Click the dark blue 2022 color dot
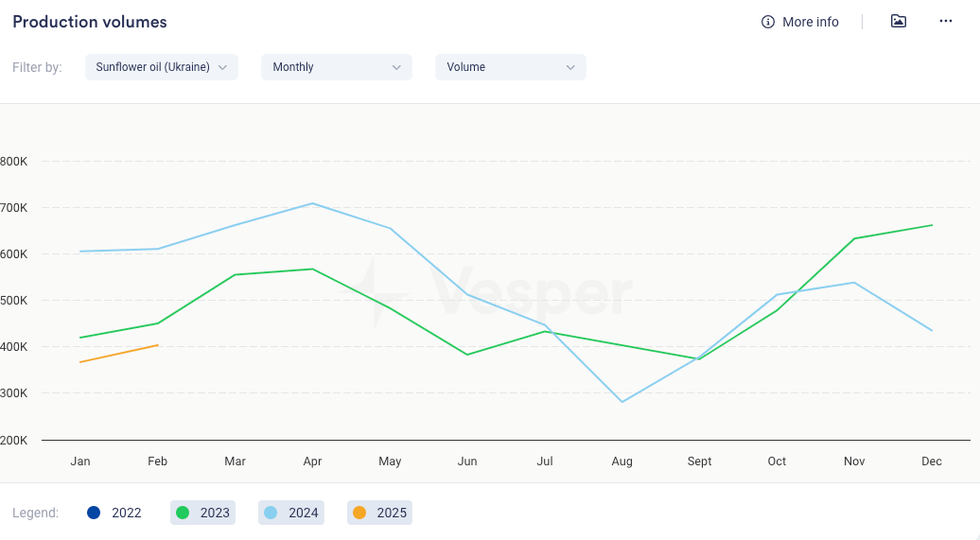The image size is (980, 540). click(94, 513)
